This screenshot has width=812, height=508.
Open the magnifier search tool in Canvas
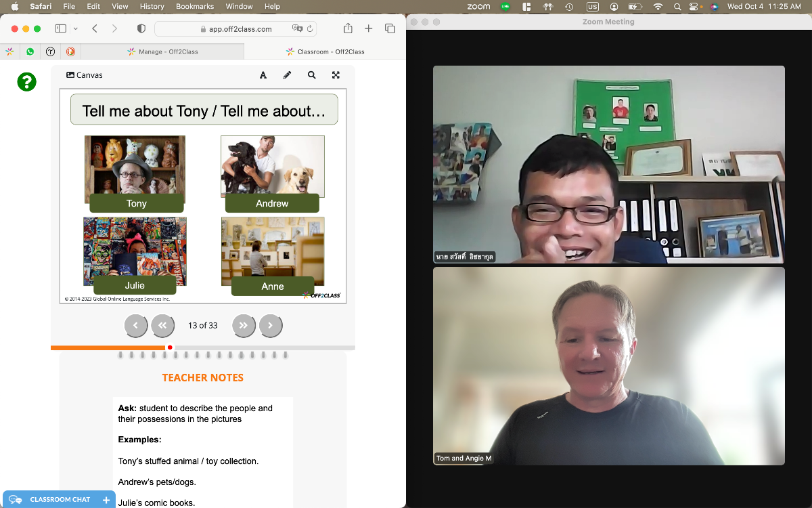coord(311,75)
